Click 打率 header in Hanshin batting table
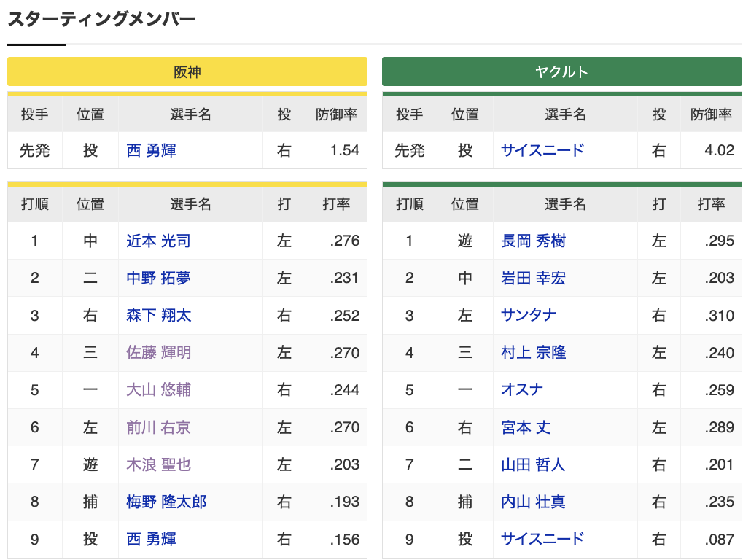This screenshot has height=560, width=751. pyautogui.click(x=336, y=204)
